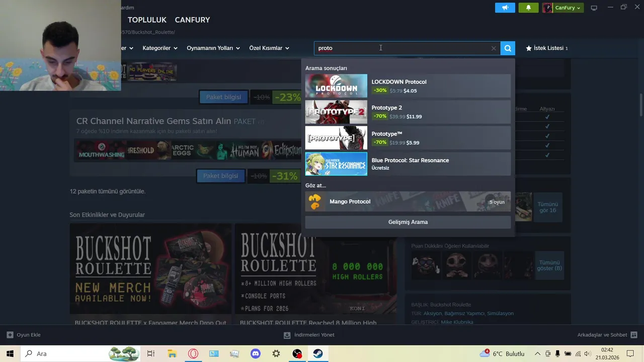The image size is (644, 362).
Task: Click the Steam taskbar icon
Action: pyautogui.click(x=318, y=353)
